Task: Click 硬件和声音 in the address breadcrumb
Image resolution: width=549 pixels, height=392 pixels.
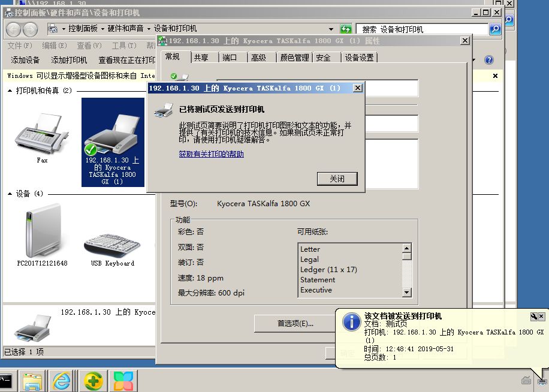Action: point(125,29)
